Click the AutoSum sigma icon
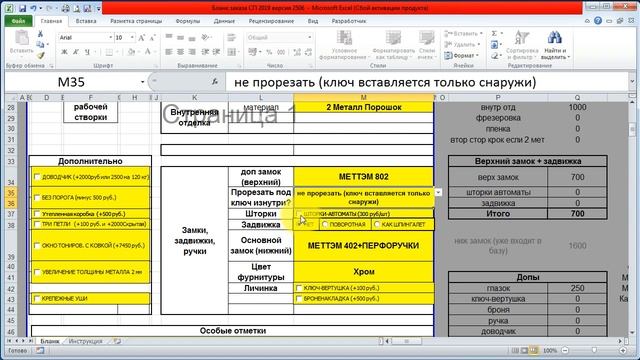 point(494,33)
